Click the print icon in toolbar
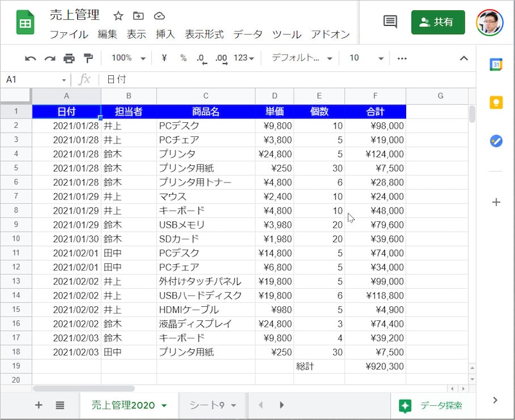Viewport: 515px width, 420px height. coord(69,59)
